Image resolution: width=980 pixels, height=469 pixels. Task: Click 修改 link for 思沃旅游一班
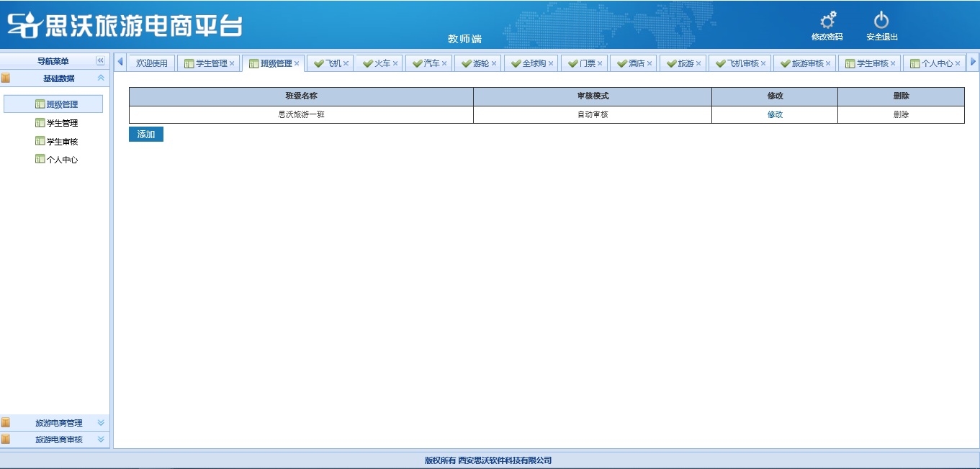tap(775, 114)
